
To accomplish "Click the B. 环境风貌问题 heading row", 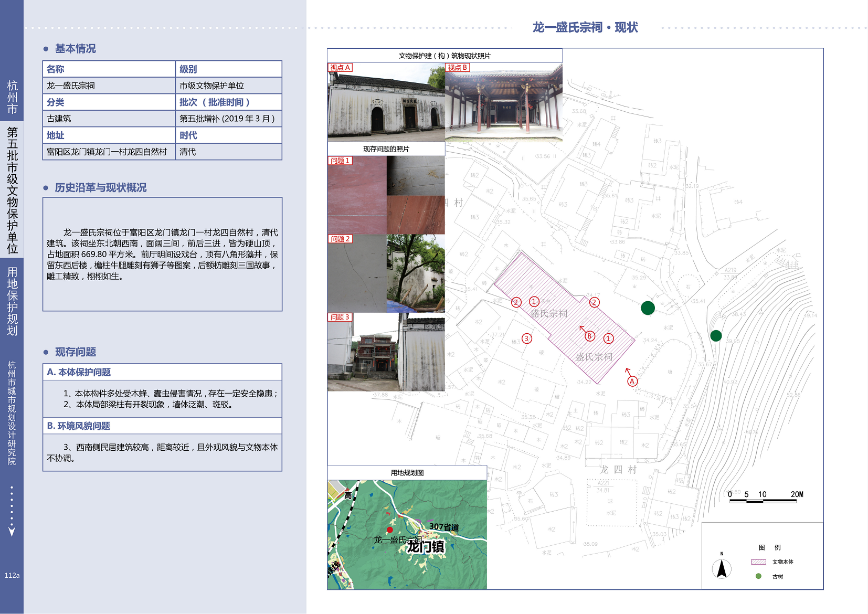I will [162, 426].
